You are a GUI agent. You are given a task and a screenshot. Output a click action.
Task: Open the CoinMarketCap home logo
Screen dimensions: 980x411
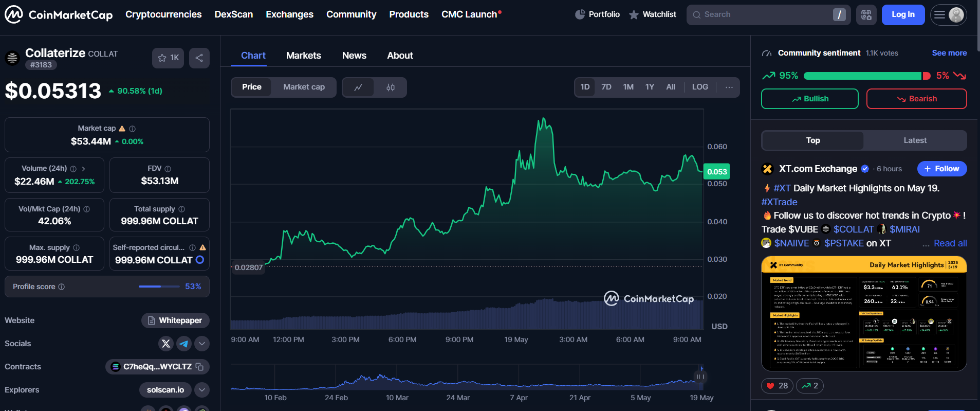pos(59,14)
